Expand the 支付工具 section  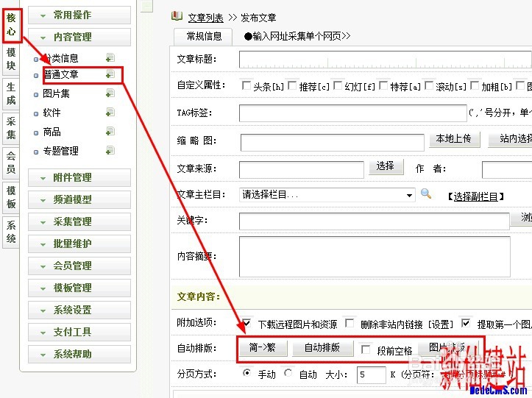(79, 332)
